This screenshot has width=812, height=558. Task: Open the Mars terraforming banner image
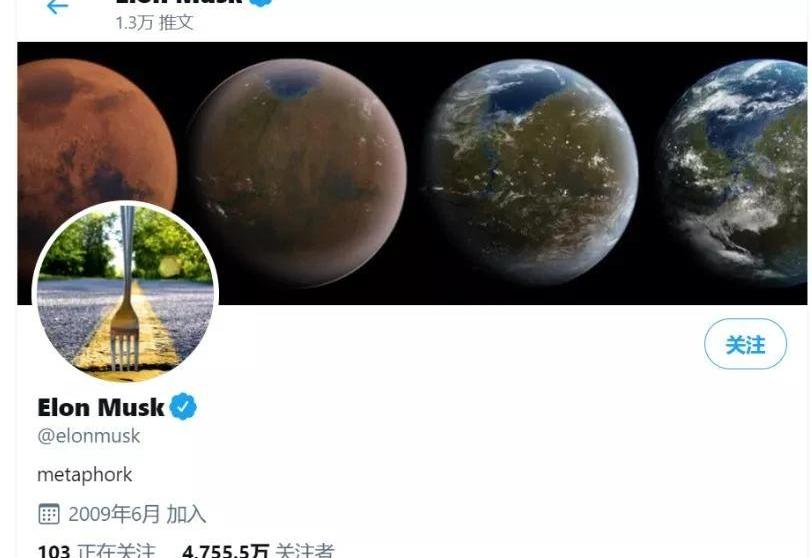tap(412, 173)
